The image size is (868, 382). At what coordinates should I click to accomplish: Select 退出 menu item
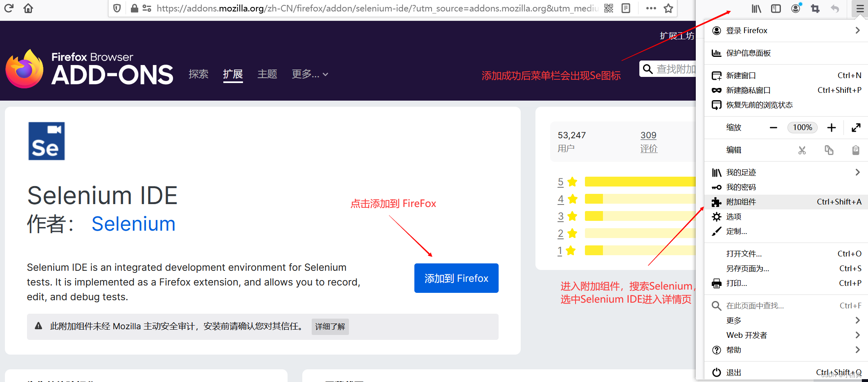(786, 373)
